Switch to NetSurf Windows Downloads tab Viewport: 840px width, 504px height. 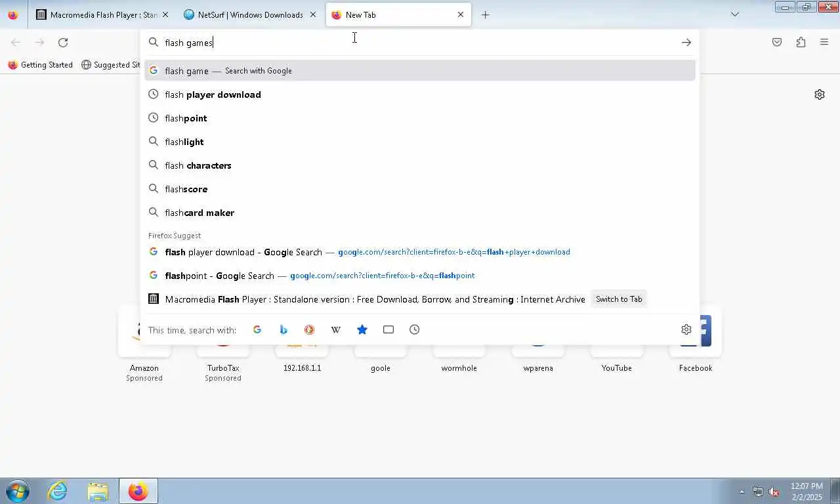click(x=244, y=14)
